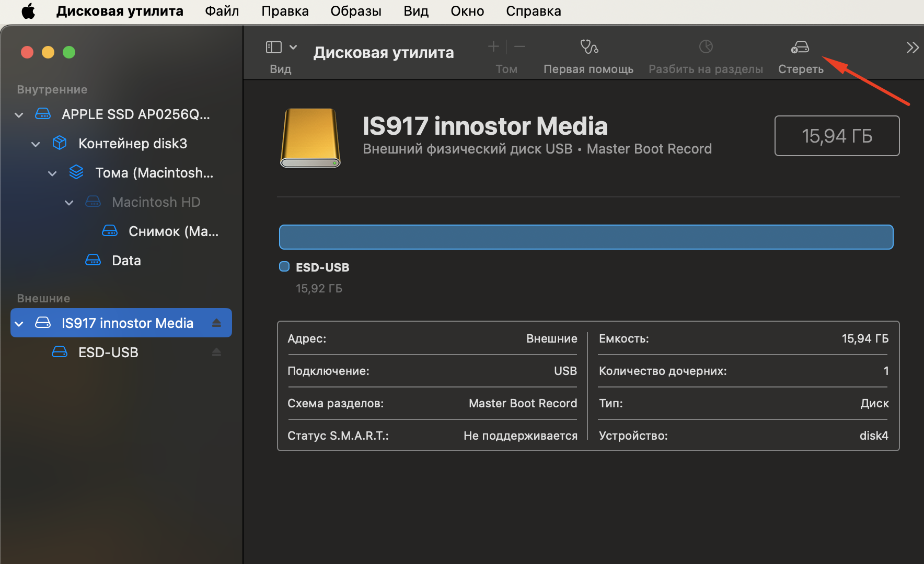Click the blue partition usage bar
Viewport: 924px width, 564px height.
click(586, 237)
